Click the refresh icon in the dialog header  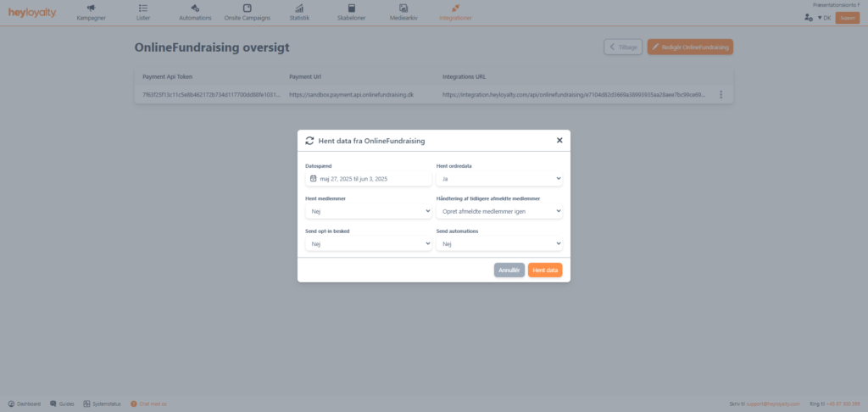pos(309,141)
